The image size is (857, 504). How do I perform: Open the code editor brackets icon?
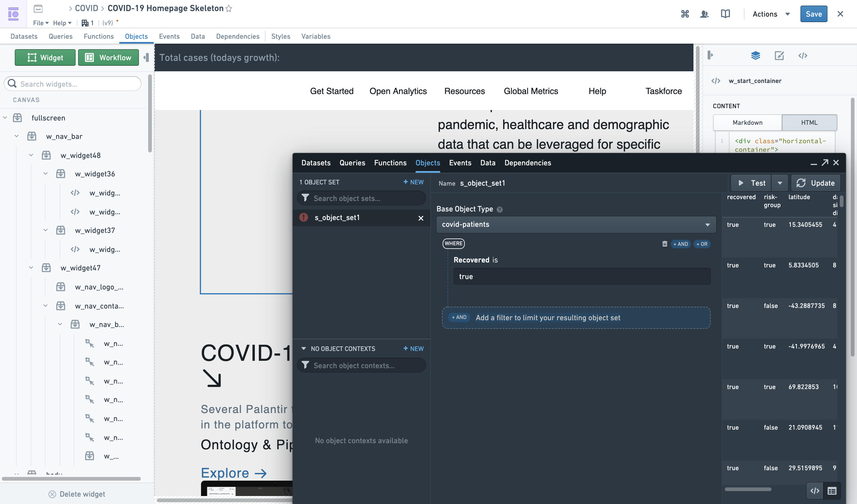pyautogui.click(x=803, y=55)
